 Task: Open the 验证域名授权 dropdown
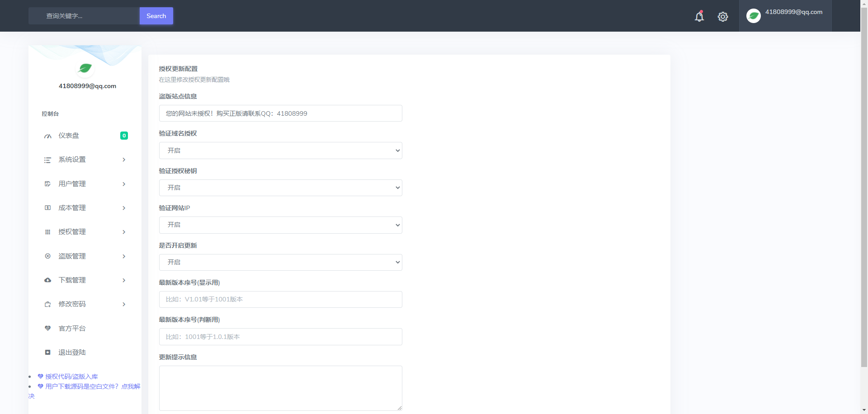click(x=280, y=151)
